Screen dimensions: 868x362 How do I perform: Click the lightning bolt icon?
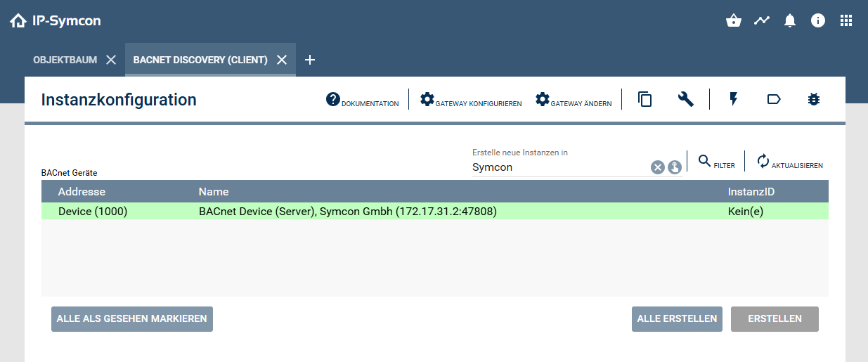734,100
